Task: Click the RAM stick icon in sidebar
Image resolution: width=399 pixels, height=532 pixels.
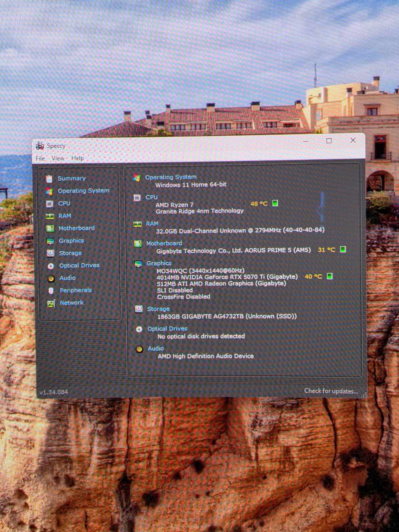Action: tap(50, 216)
